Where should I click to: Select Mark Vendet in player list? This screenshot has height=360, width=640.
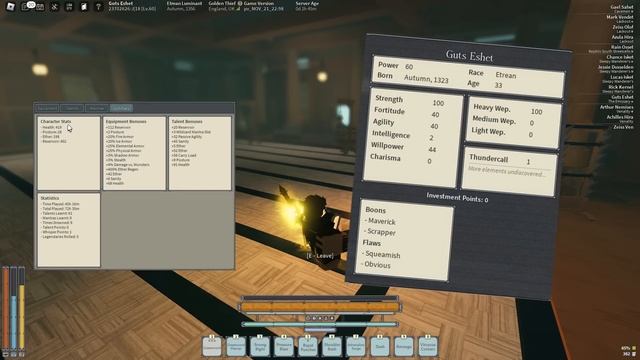tap(620, 17)
